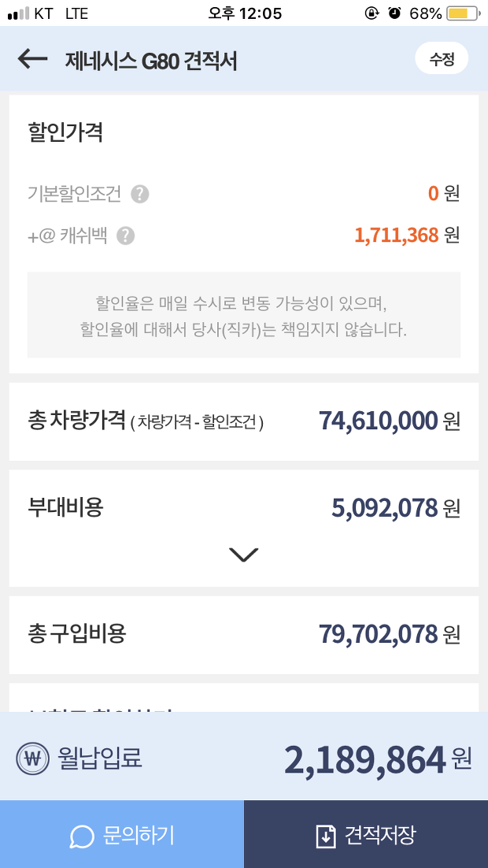Tap the 총 구입비용 row
488x868 pixels.
pos(244,634)
